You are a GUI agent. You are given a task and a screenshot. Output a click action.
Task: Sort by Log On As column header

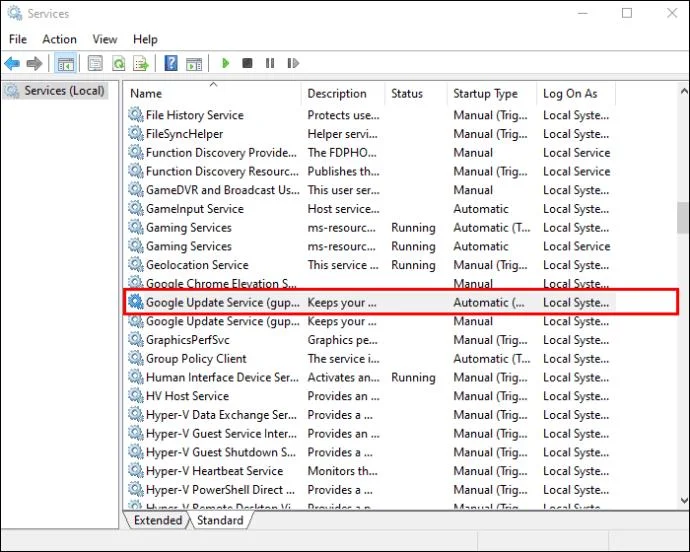[x=576, y=93]
